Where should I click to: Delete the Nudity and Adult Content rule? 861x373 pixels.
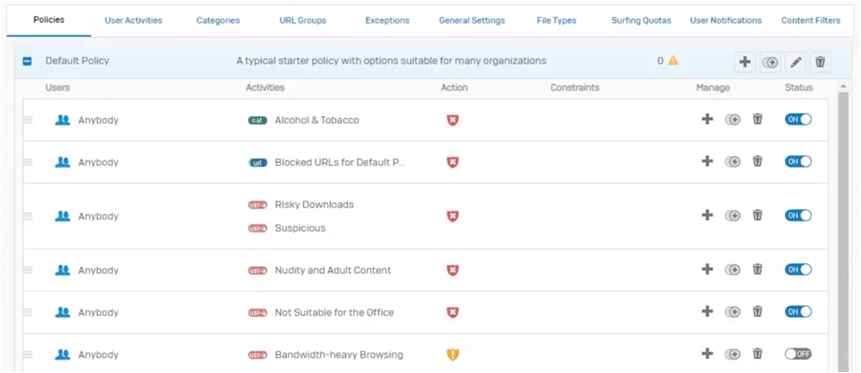click(x=757, y=269)
